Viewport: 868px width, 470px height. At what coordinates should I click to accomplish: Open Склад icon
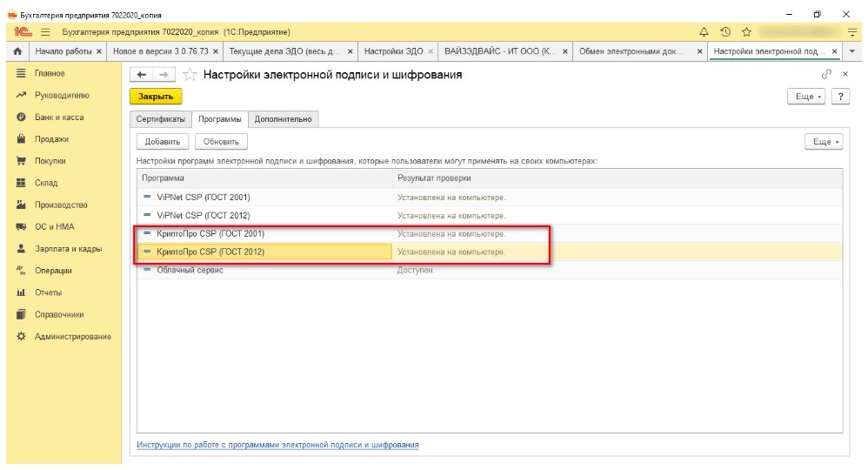tap(21, 183)
